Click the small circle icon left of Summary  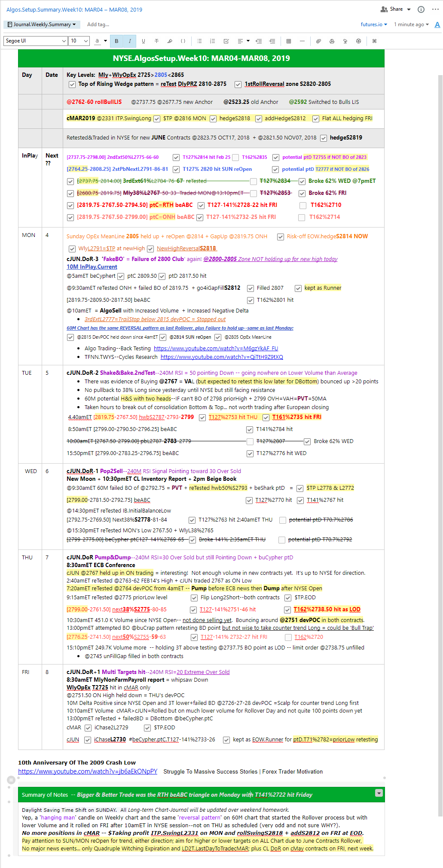pos(12,780)
